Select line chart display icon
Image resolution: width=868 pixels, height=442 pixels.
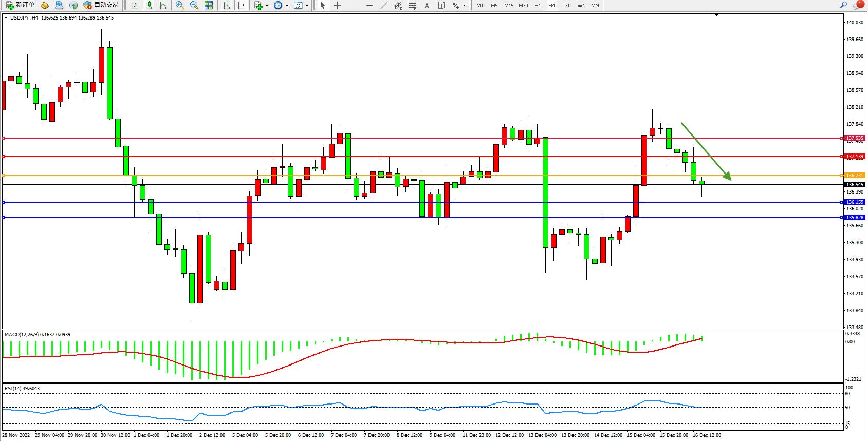click(163, 5)
